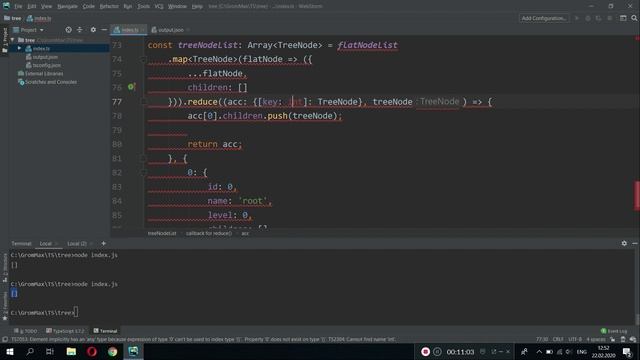Click 4 spaces indent setting in status bar

pyautogui.click(x=596, y=339)
